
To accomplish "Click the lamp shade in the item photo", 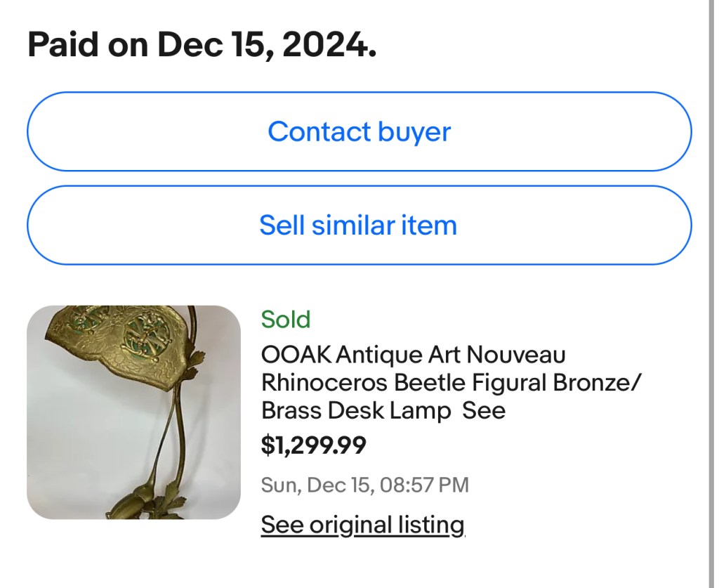I will point(119,344).
